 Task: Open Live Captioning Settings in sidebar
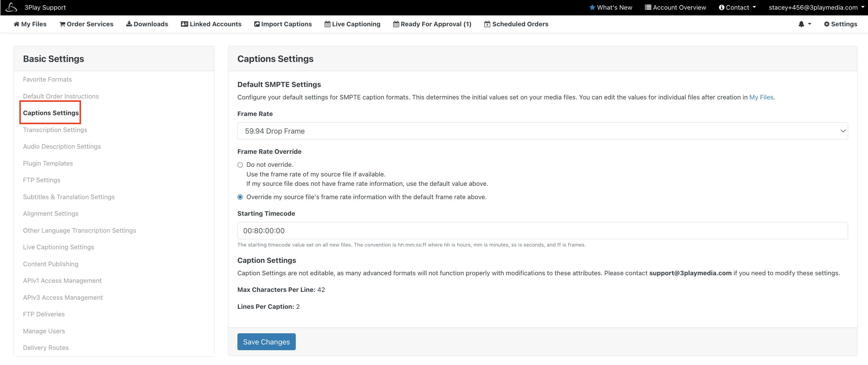point(58,247)
